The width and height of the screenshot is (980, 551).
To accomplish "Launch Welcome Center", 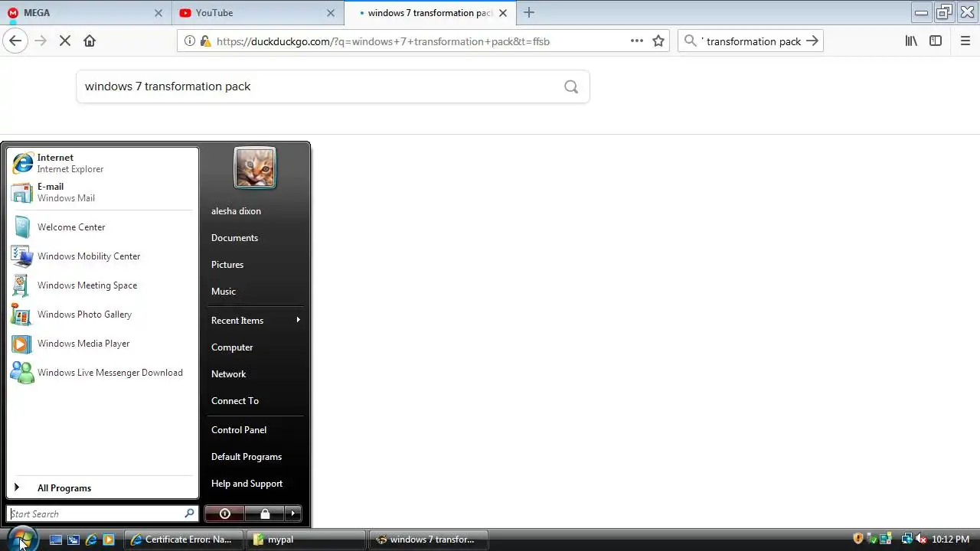I will click(103, 227).
